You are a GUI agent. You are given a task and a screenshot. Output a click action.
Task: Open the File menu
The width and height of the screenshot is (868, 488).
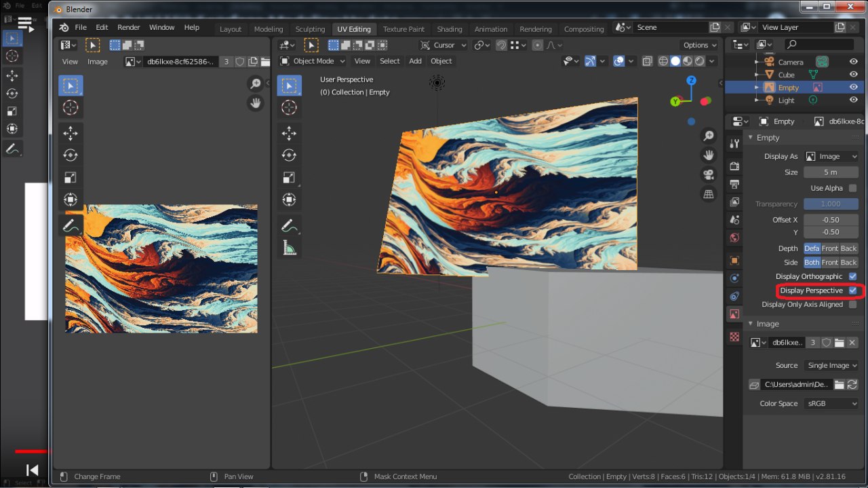81,27
